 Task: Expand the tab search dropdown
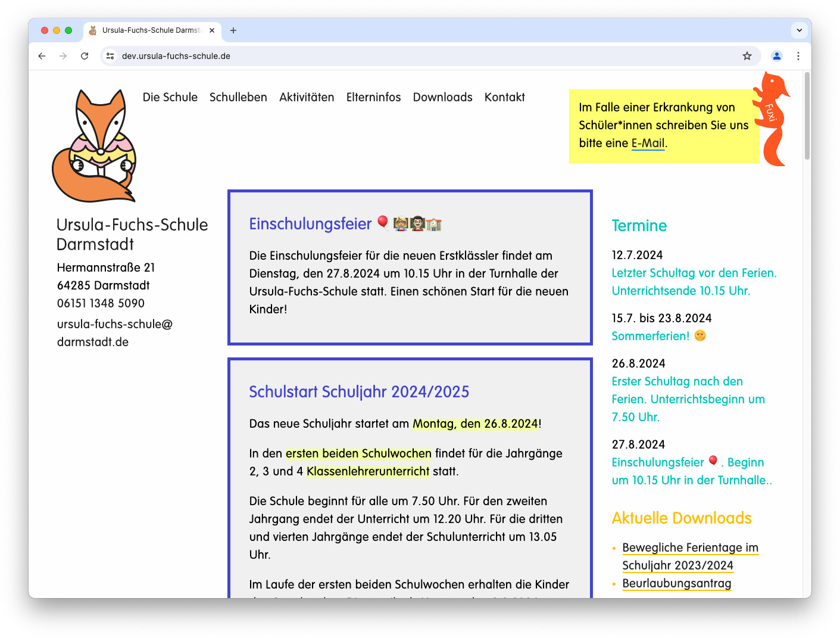click(799, 30)
